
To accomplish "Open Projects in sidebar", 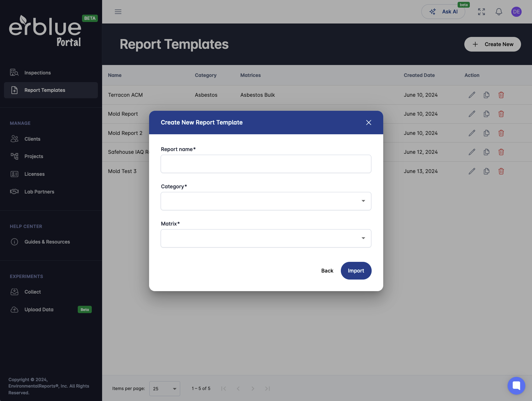I will coord(51,156).
